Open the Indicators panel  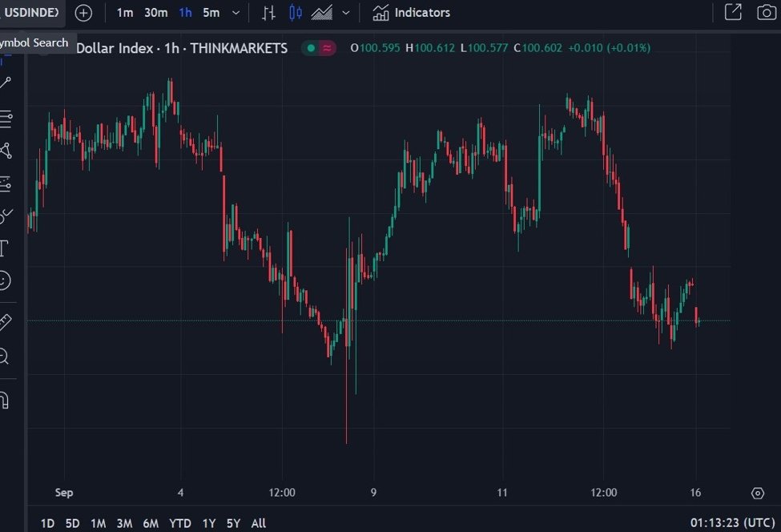411,13
